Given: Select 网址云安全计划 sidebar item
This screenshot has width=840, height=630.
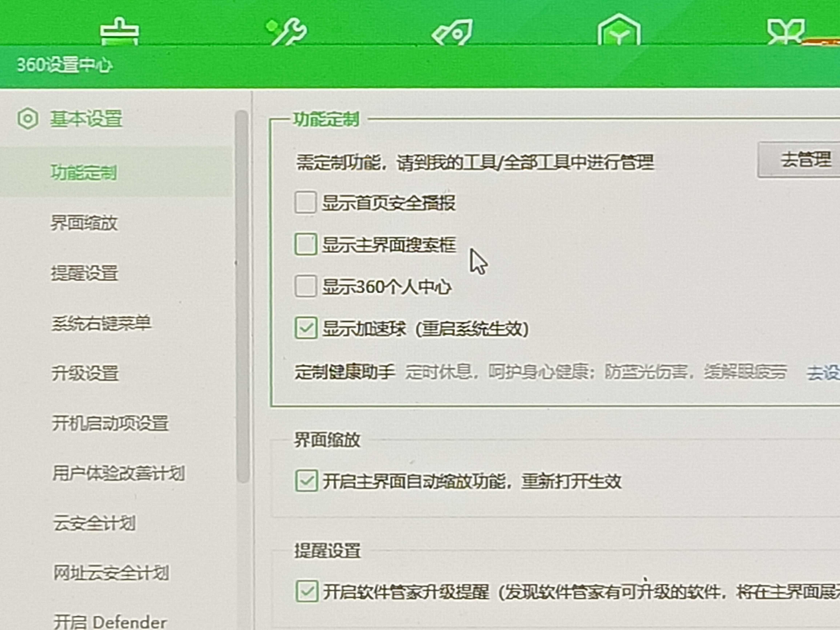Looking at the screenshot, I should click(x=111, y=573).
